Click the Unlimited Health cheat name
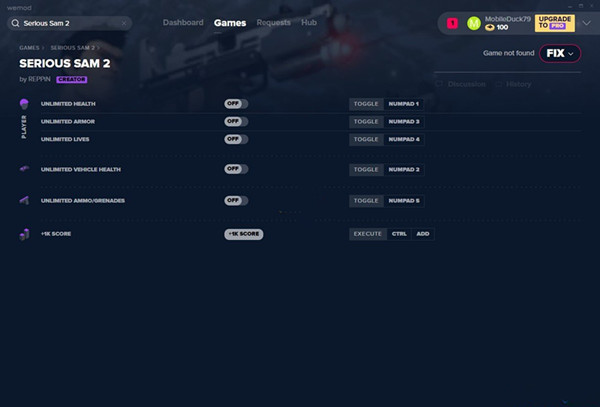Viewport: 600px width, 407px height. 68,104
